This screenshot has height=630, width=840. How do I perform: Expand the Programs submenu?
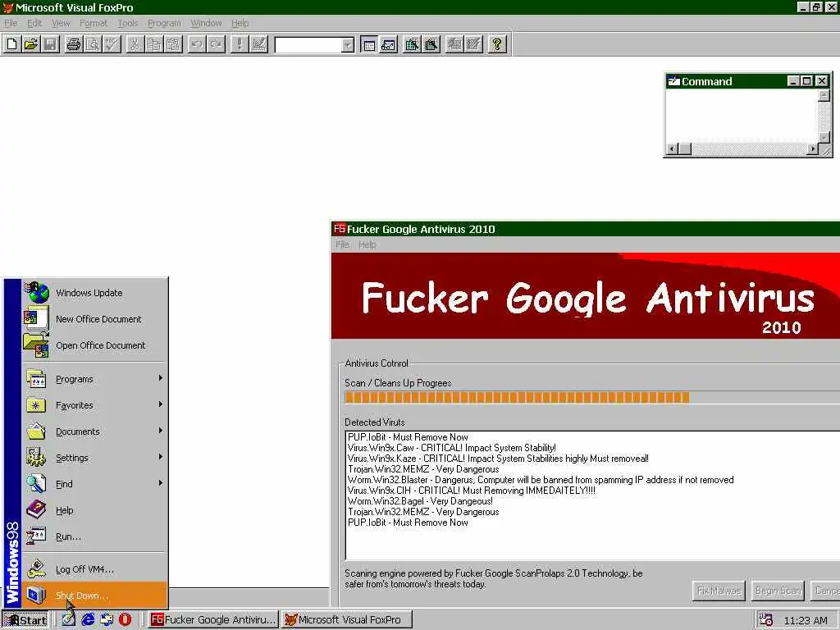point(94,379)
